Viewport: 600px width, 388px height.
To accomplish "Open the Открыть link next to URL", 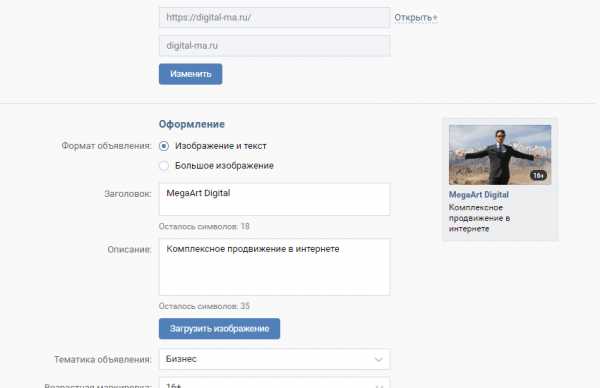I will (413, 18).
